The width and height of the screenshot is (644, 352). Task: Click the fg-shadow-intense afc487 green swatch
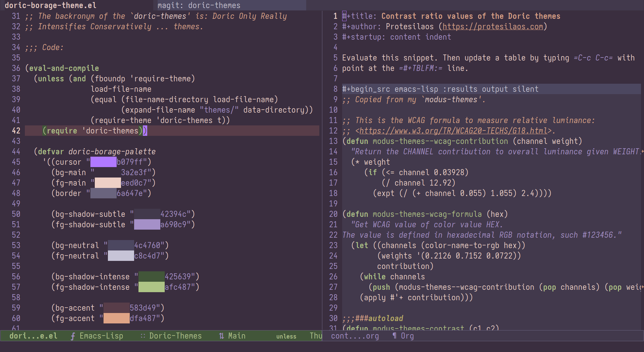coord(152,287)
